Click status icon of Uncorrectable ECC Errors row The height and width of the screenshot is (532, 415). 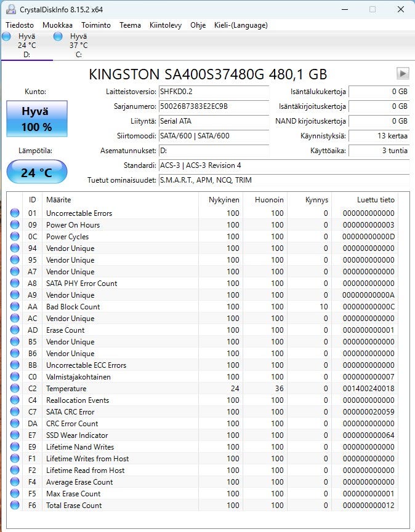tap(15, 365)
